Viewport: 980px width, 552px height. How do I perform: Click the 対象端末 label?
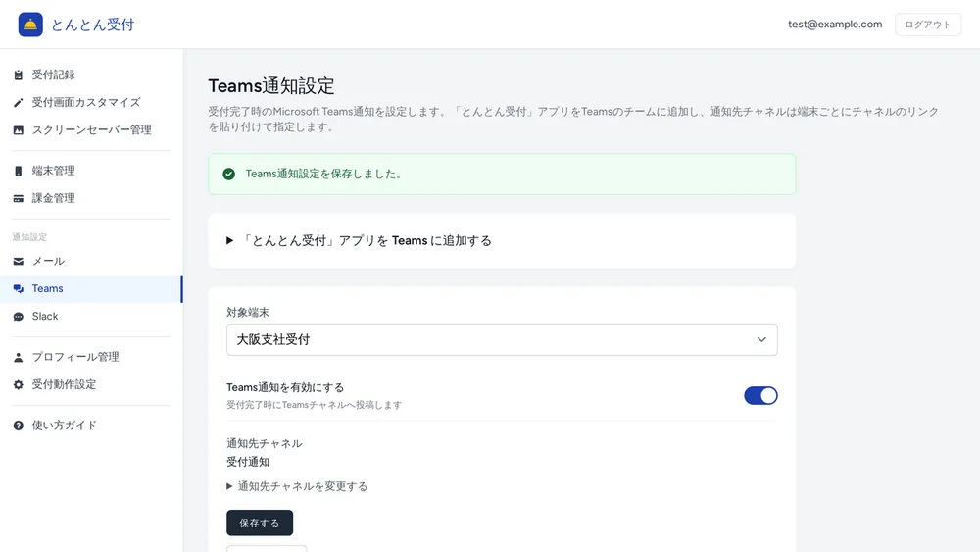(248, 312)
